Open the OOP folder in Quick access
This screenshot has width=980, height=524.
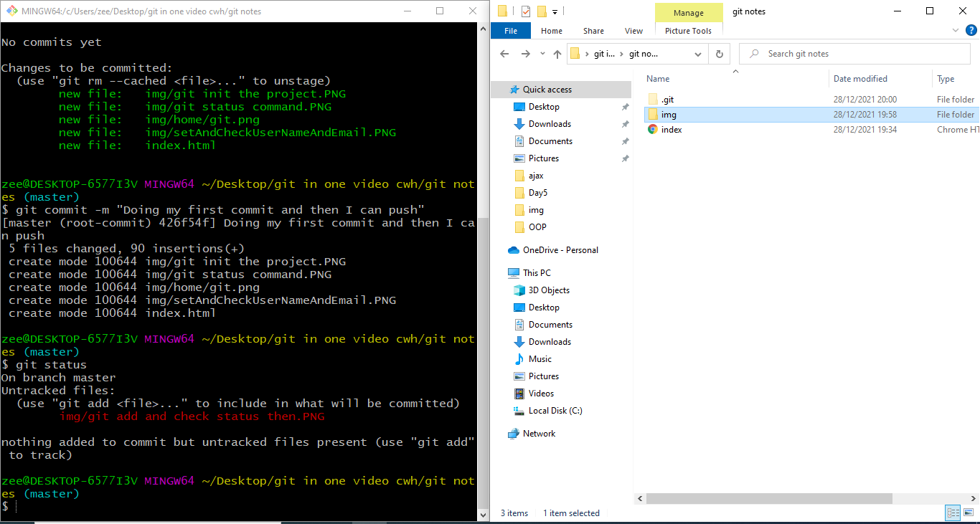(537, 227)
